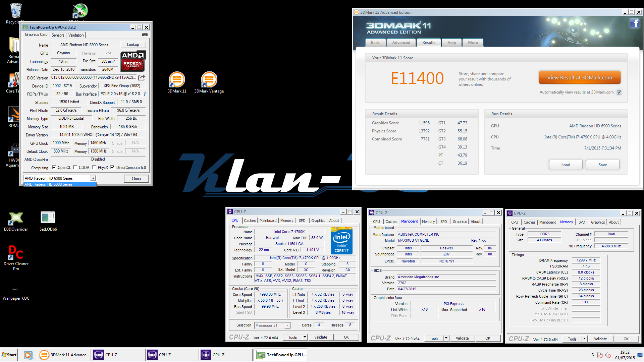Viewport: 644px width, 362px height.
Task: Click Validate in the first CPU-Z window
Action: [x=321, y=337]
